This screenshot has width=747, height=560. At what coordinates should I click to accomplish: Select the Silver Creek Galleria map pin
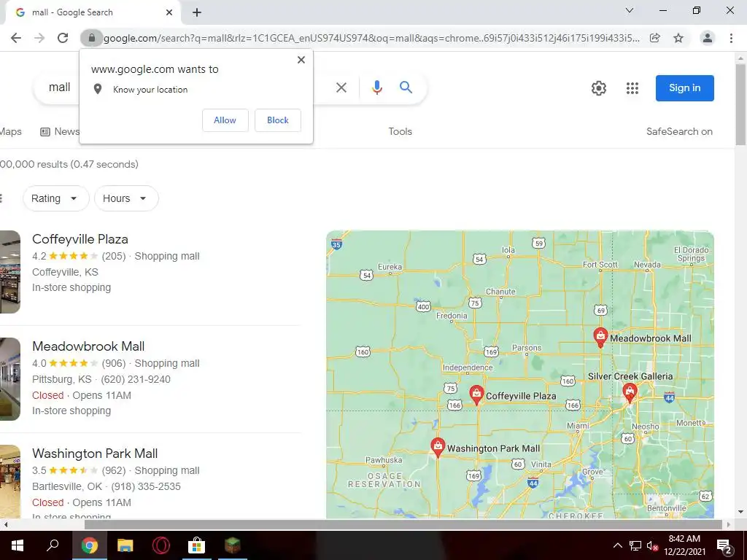[x=630, y=393]
